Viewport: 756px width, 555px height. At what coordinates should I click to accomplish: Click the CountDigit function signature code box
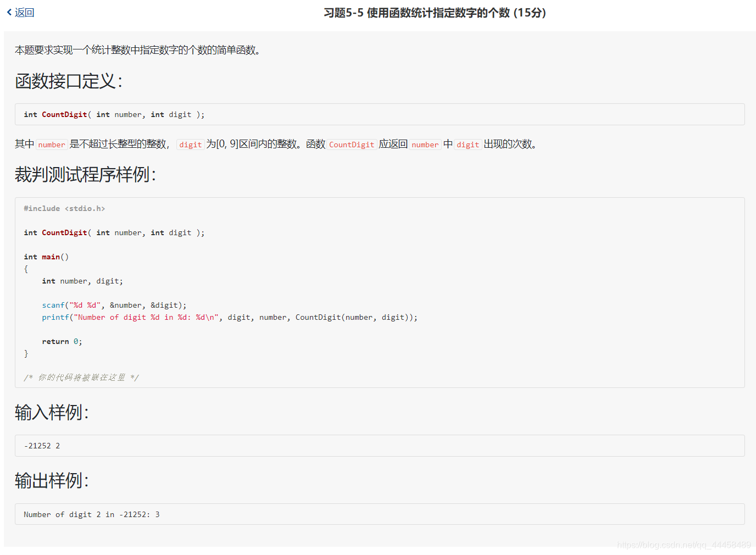tap(380, 114)
